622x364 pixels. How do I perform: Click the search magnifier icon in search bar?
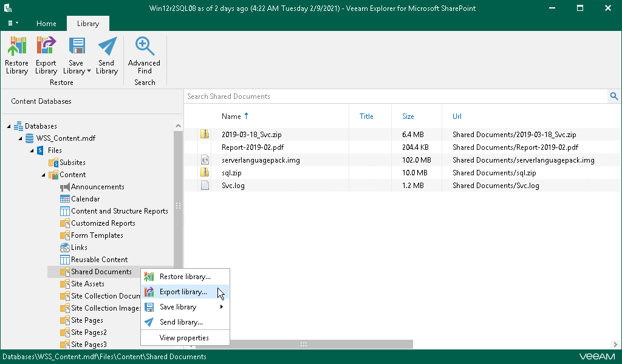[x=613, y=96]
